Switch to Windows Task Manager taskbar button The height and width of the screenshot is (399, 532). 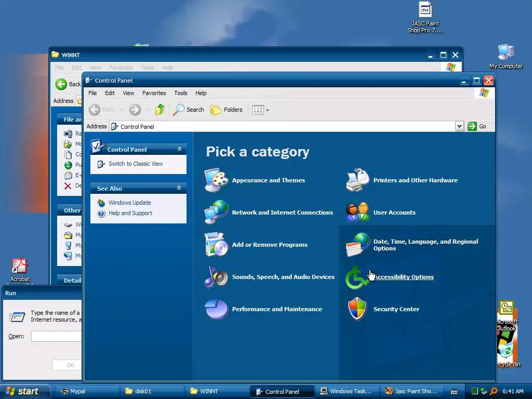click(348, 391)
